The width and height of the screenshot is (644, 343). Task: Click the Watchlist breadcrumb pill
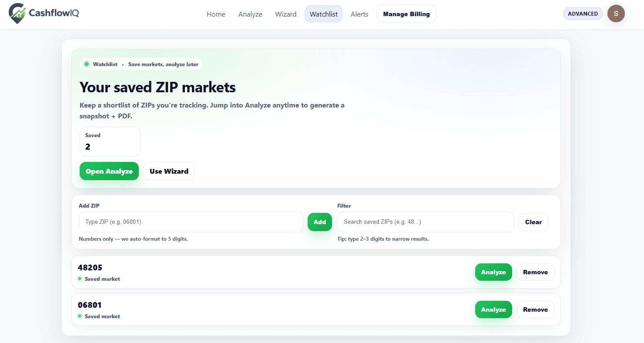click(x=141, y=64)
